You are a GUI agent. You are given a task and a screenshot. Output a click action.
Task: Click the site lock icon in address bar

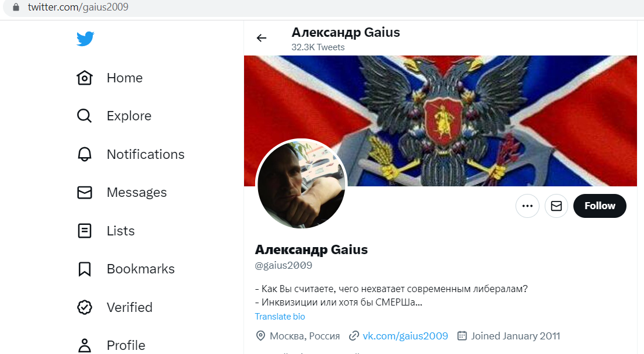(16, 8)
